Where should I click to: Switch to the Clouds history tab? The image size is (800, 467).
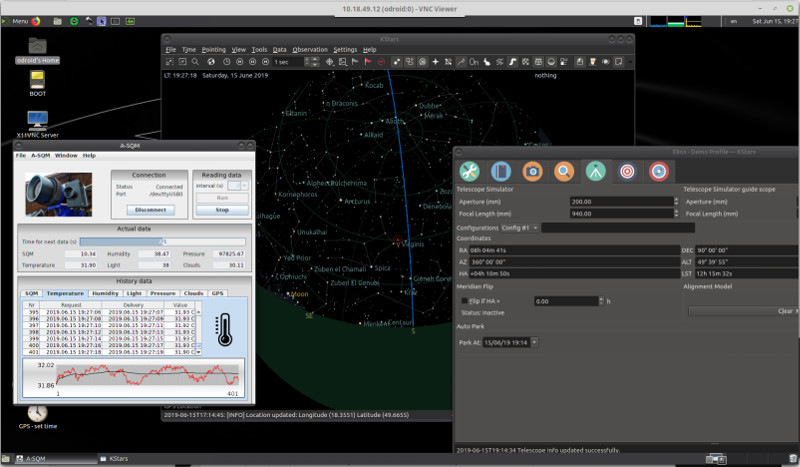193,293
